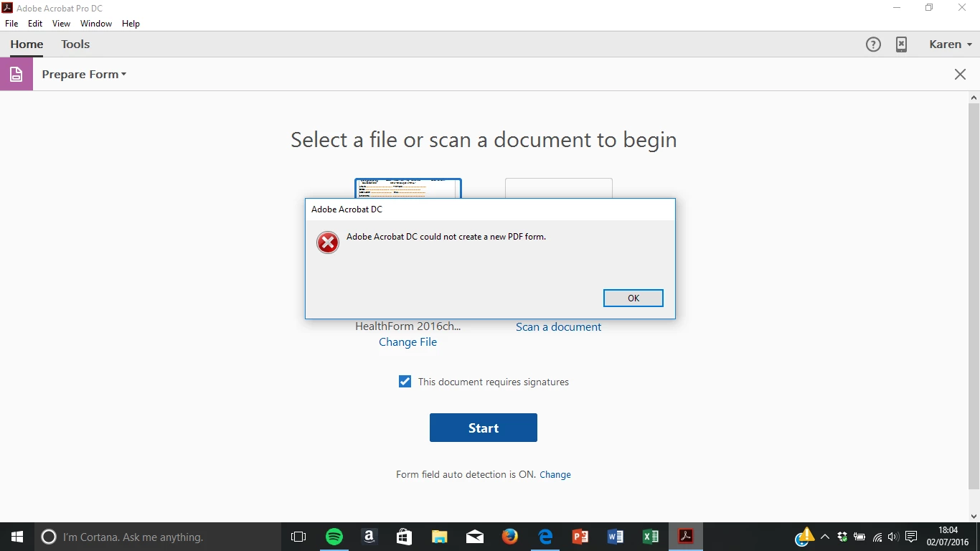Switch to the Tools tab
This screenshot has height=551, width=980.
[75, 44]
